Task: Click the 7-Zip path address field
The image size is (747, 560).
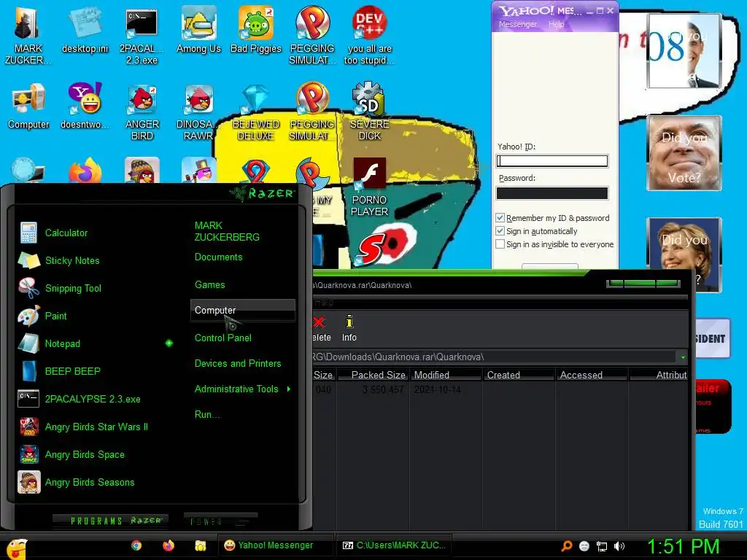Action: click(x=494, y=357)
